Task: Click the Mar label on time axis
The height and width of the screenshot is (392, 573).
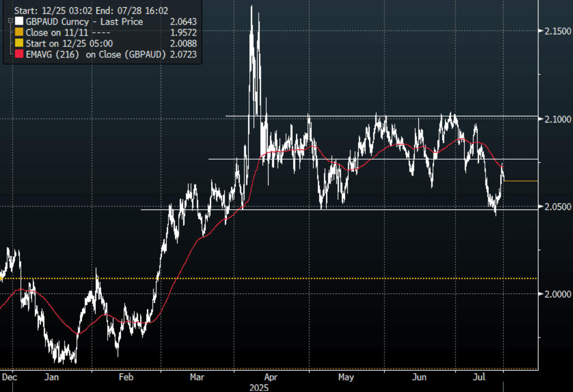Action: [197, 377]
